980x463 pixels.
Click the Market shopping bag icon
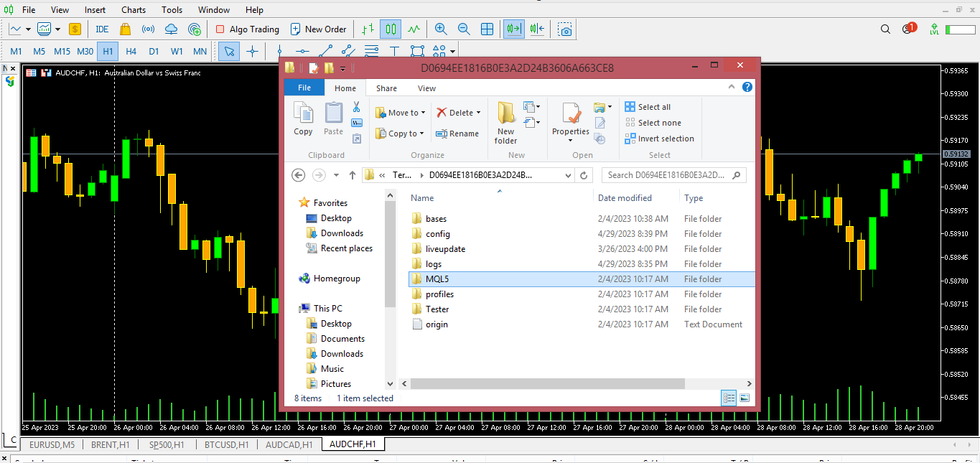coord(125,29)
